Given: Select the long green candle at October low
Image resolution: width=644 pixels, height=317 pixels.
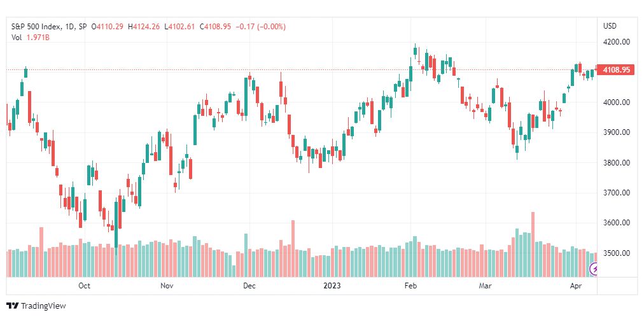Looking at the screenshot, I should 116,227.
